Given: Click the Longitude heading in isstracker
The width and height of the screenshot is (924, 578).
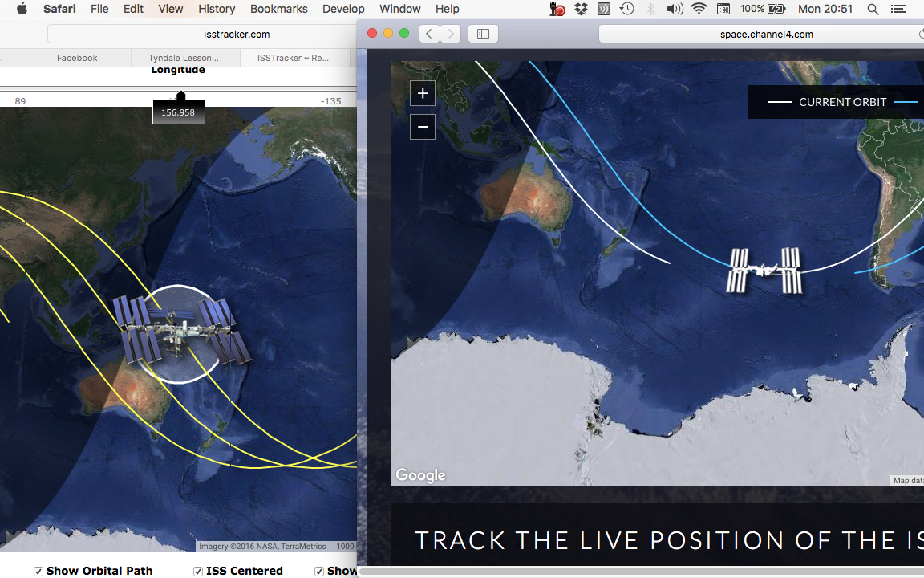Looking at the screenshot, I should (x=178, y=70).
